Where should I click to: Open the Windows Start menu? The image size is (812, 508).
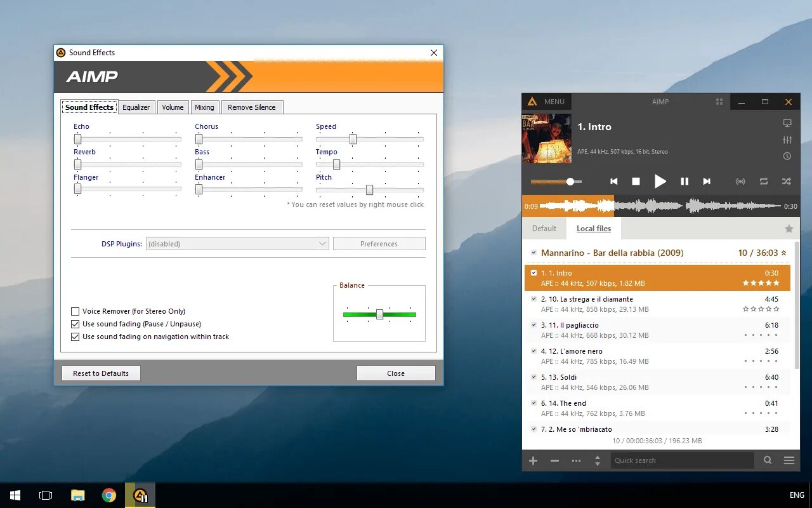point(15,495)
